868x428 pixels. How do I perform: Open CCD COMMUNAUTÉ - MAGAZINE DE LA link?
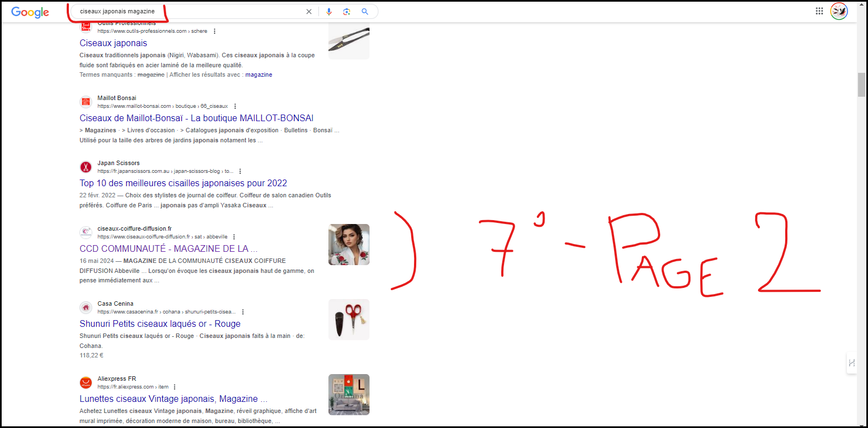tap(168, 249)
